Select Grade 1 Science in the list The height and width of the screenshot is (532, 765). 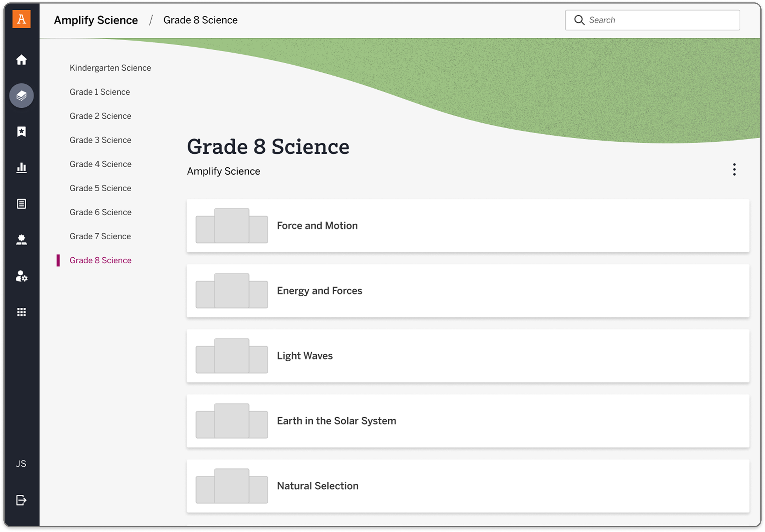click(100, 92)
